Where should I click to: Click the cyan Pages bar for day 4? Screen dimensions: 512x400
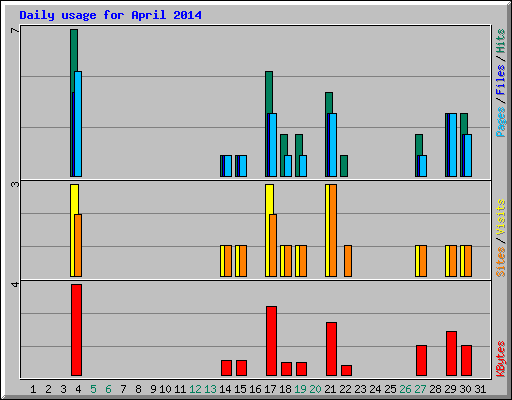(x=78, y=124)
